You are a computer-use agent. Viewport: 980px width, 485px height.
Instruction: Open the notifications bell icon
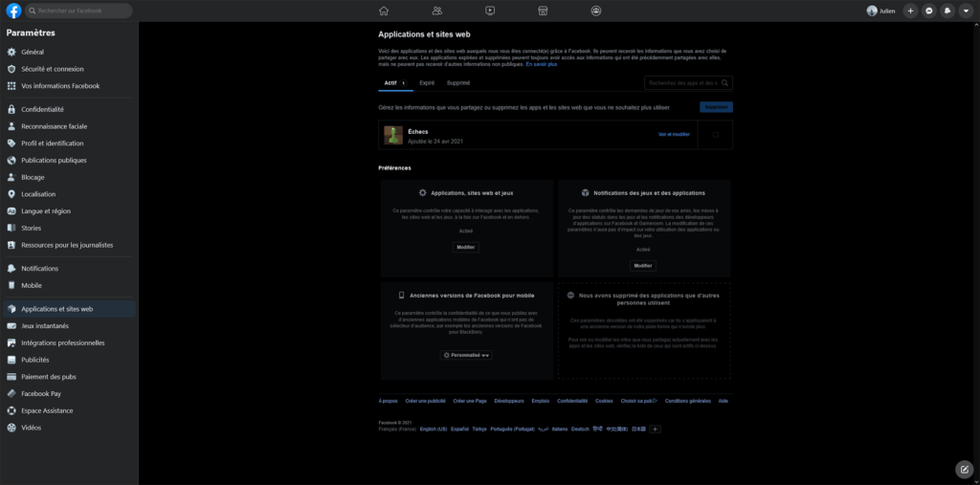pos(947,11)
